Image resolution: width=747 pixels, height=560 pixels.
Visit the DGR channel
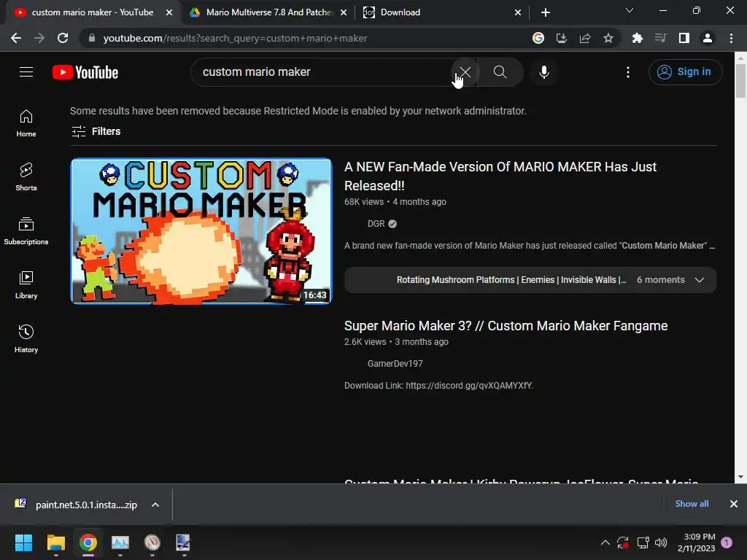tap(376, 224)
